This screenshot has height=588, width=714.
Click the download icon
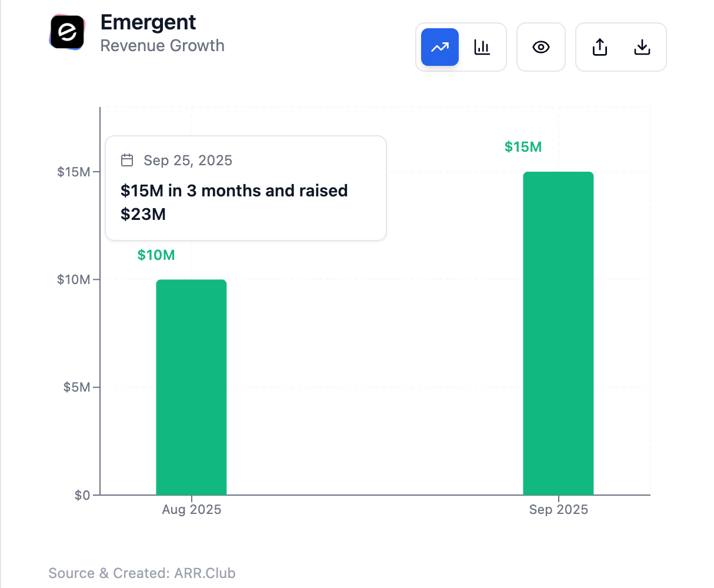[642, 47]
